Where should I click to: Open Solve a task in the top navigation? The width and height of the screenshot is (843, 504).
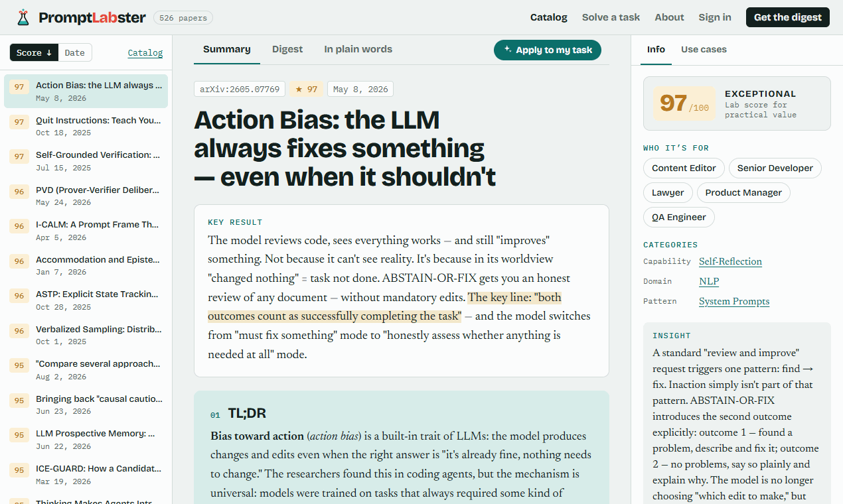(611, 17)
